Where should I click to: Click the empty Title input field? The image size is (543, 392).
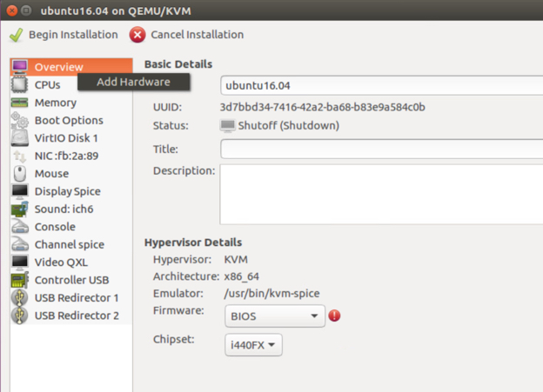(382, 149)
